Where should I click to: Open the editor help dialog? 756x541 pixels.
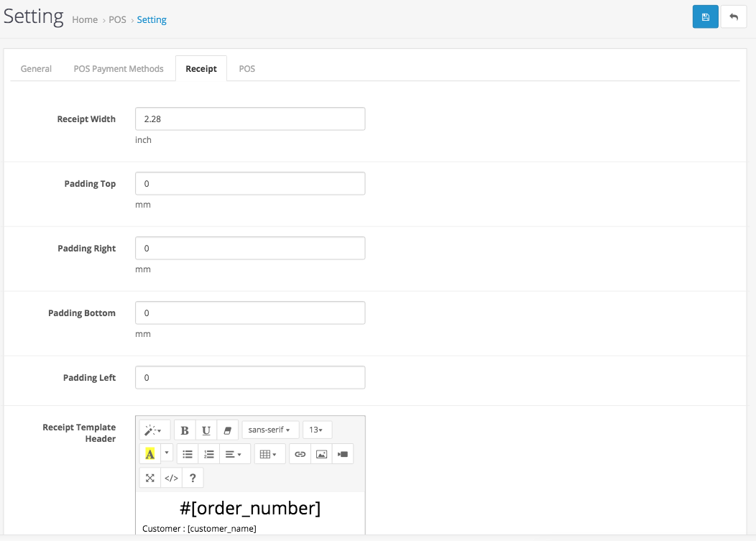193,478
